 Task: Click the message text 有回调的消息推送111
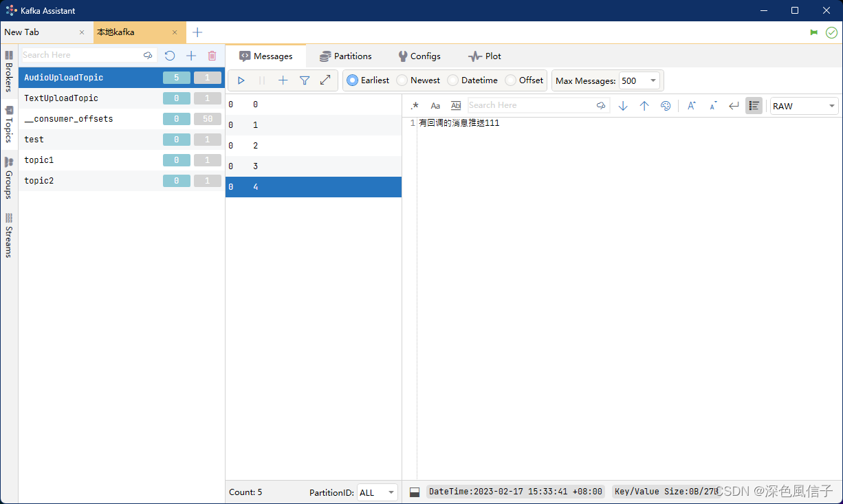(459, 123)
